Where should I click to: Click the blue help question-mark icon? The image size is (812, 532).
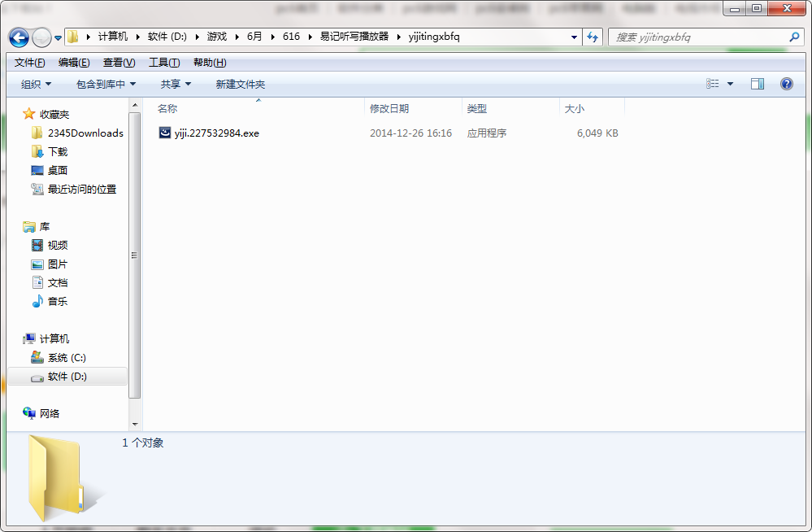tap(787, 84)
